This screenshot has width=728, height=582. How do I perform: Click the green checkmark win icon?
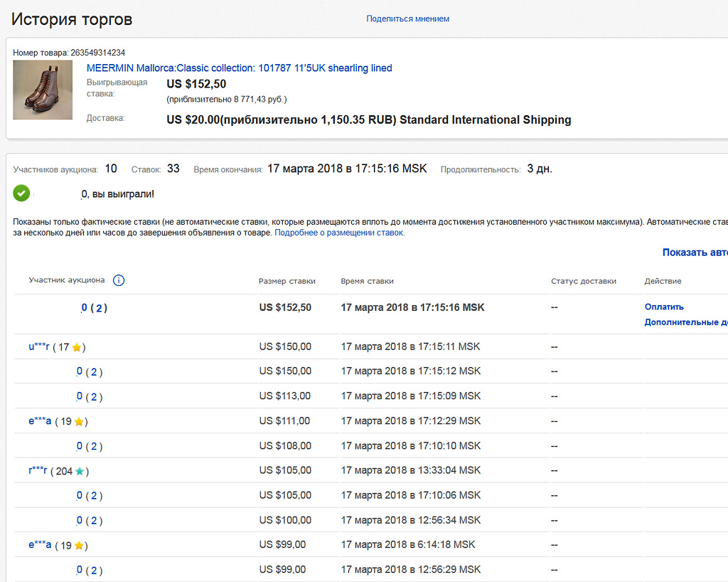21,193
